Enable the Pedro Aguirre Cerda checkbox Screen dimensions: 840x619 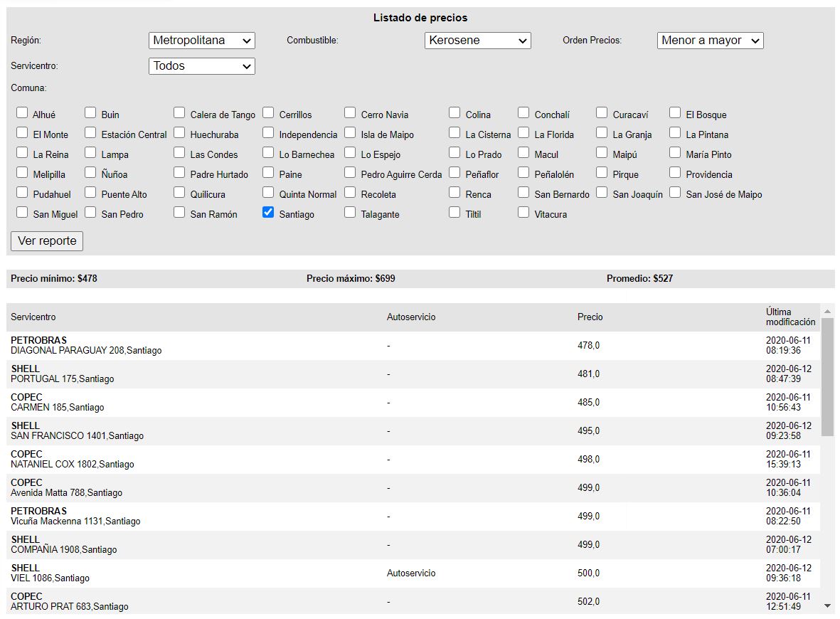pos(350,172)
